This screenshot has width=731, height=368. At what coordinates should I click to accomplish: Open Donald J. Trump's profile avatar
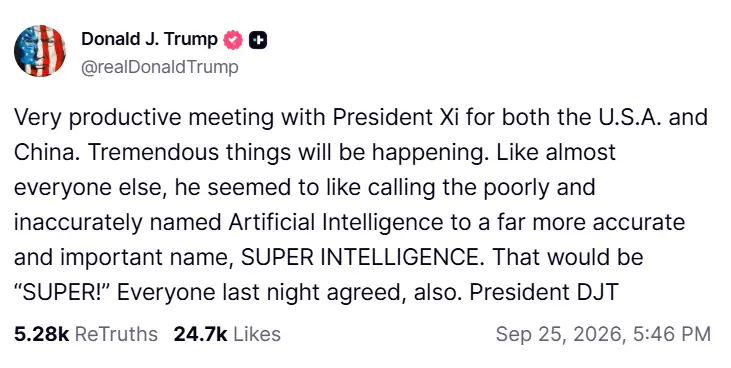point(40,51)
